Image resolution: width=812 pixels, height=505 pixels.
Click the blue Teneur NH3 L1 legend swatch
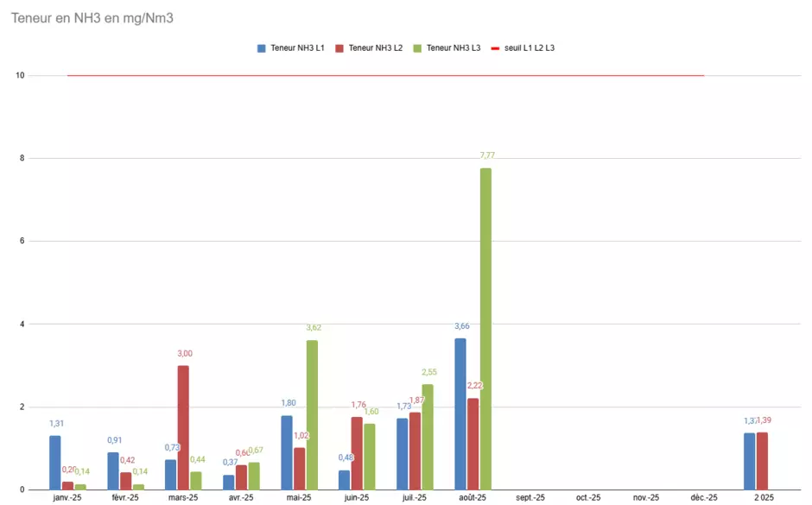262,48
